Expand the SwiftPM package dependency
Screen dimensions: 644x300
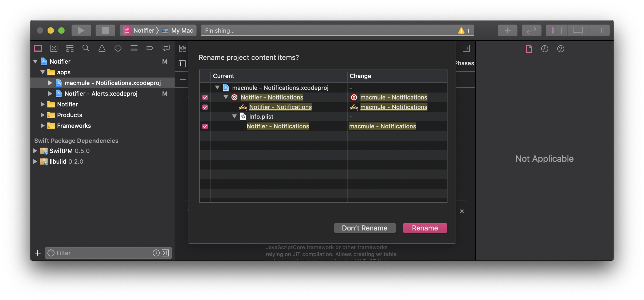point(35,151)
